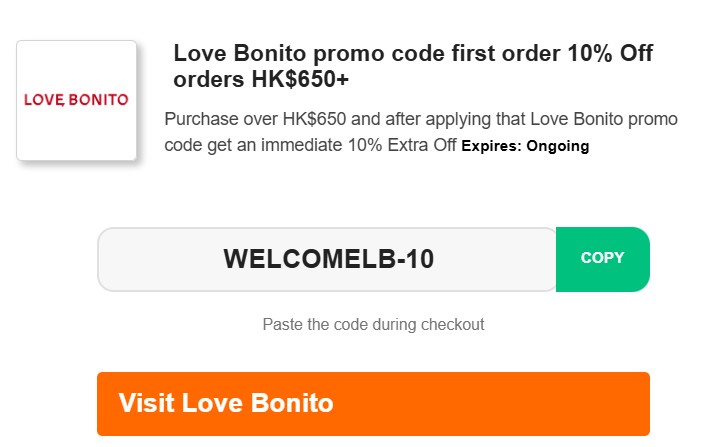Image resolution: width=711 pixels, height=447 pixels.
Task: Click the 'Expires: Ongoing' label
Action: 525,146
